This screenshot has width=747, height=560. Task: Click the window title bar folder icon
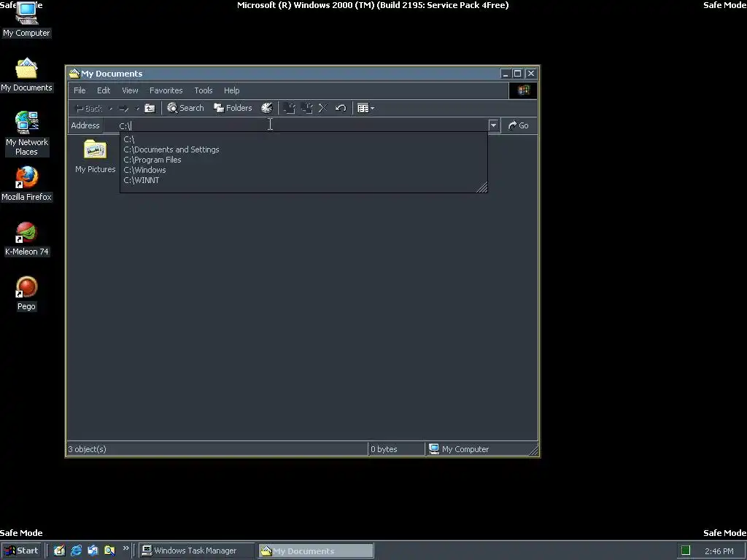pyautogui.click(x=74, y=74)
